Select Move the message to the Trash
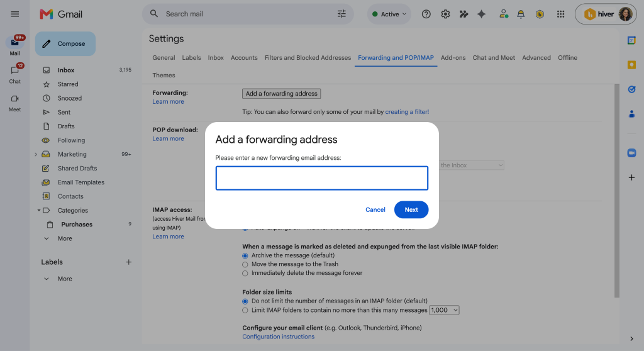644x351 pixels. pyautogui.click(x=245, y=264)
